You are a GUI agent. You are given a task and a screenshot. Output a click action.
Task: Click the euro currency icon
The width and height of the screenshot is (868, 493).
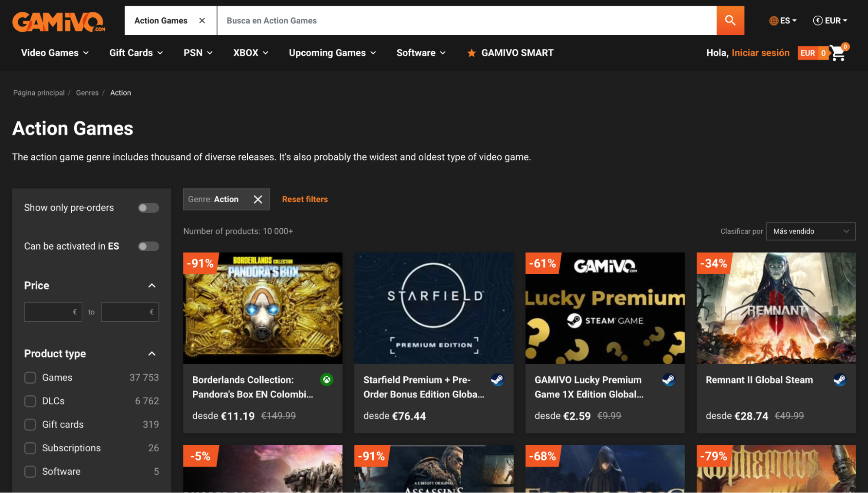817,20
